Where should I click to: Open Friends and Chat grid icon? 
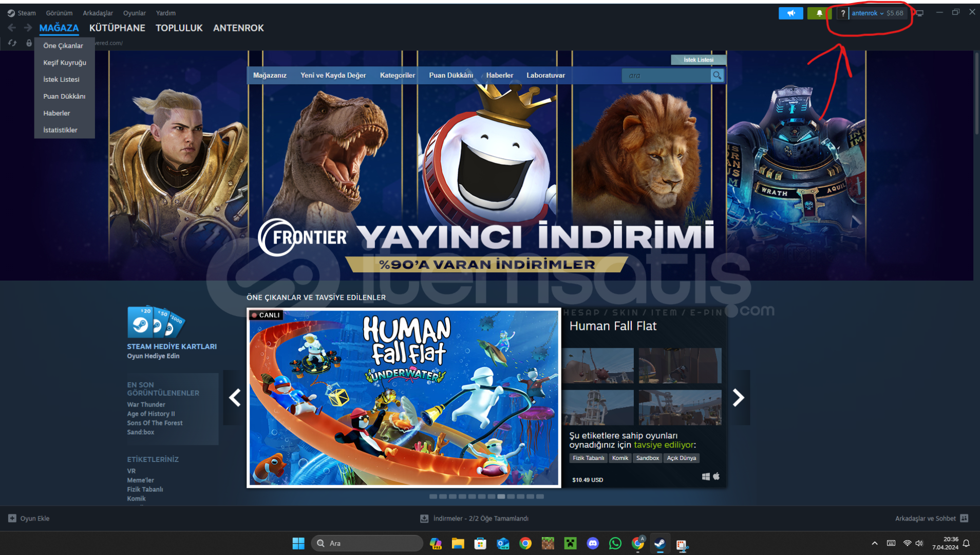[x=964, y=519]
